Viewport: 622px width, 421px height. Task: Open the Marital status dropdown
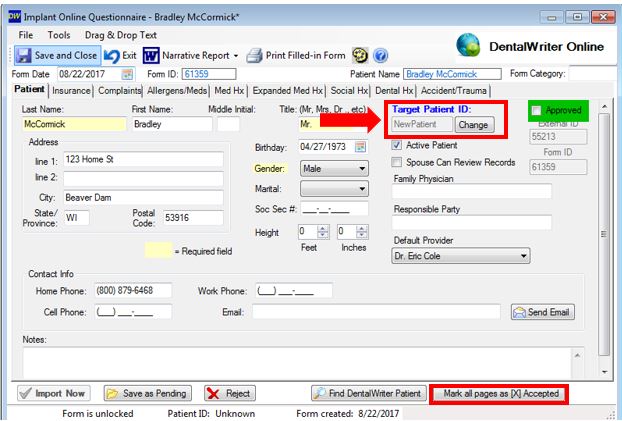334,188
